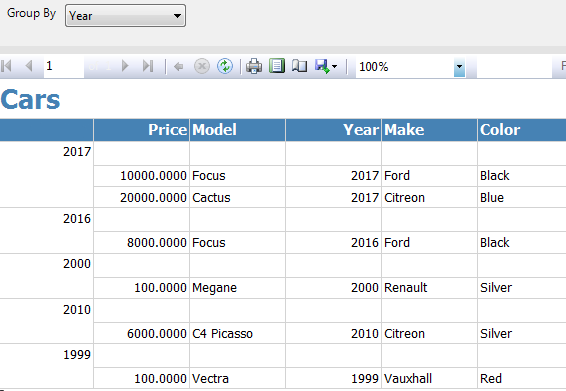Refresh the report
This screenshot has width=566, height=391.
tap(225, 66)
